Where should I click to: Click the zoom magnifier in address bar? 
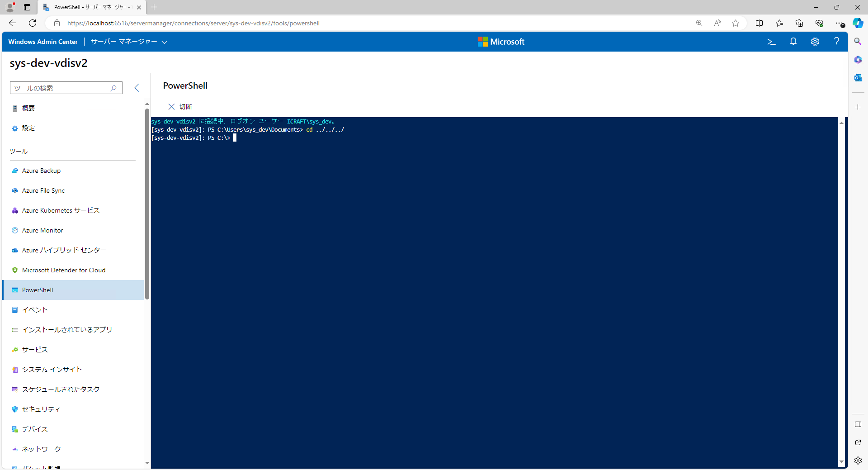click(x=699, y=23)
